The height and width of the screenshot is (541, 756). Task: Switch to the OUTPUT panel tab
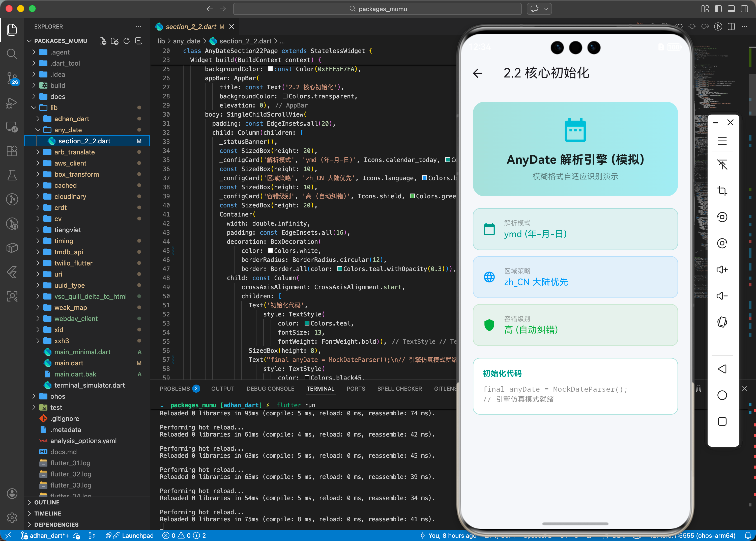click(x=223, y=388)
